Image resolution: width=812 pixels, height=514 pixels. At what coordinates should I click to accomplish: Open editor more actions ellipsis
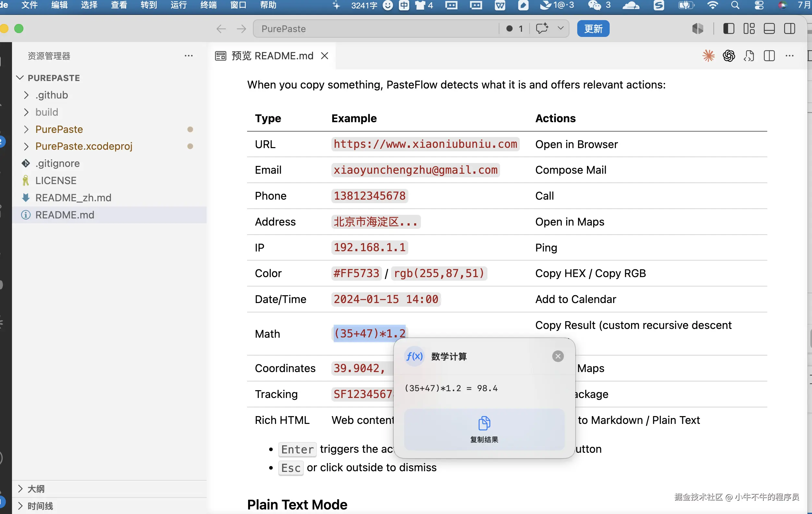coord(789,56)
